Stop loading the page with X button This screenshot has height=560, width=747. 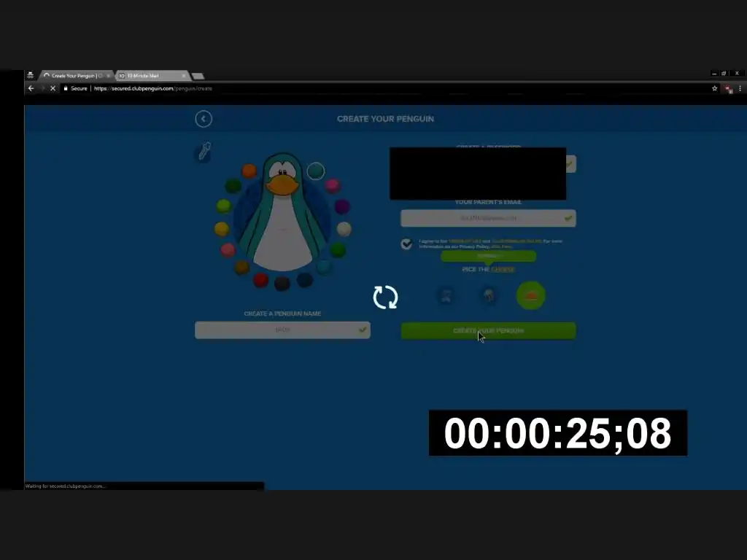[53, 88]
